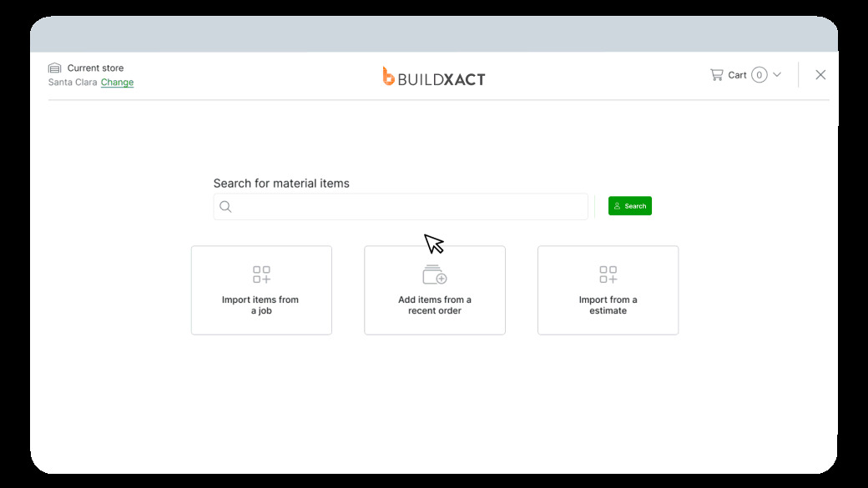Click the folder-plus icon on recent order card
This screenshot has width=868, height=488.
click(x=434, y=274)
